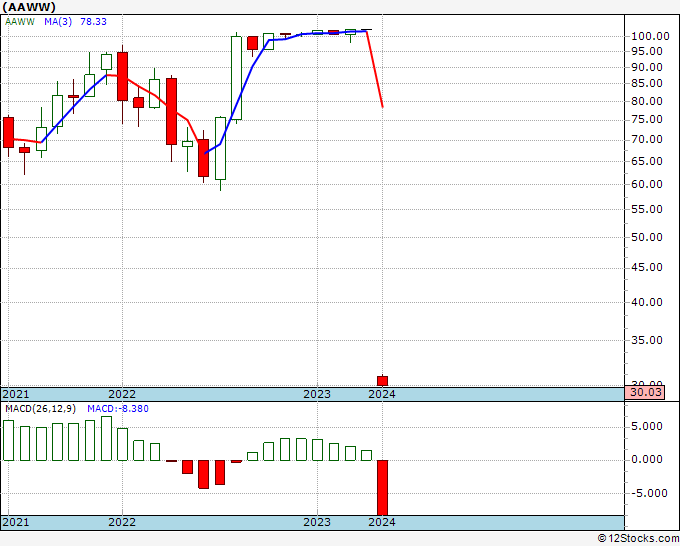
Task: Click the red 2024 candlestick near 30
Action: [382, 381]
